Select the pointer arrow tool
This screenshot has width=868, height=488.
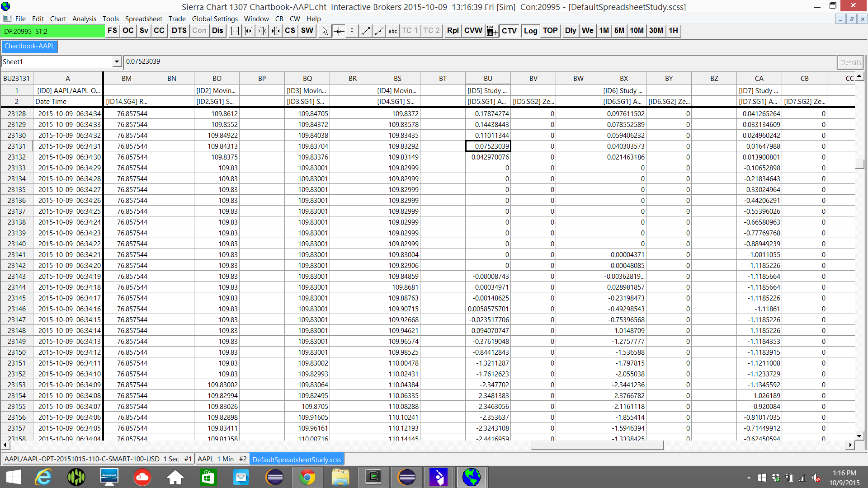(x=325, y=31)
